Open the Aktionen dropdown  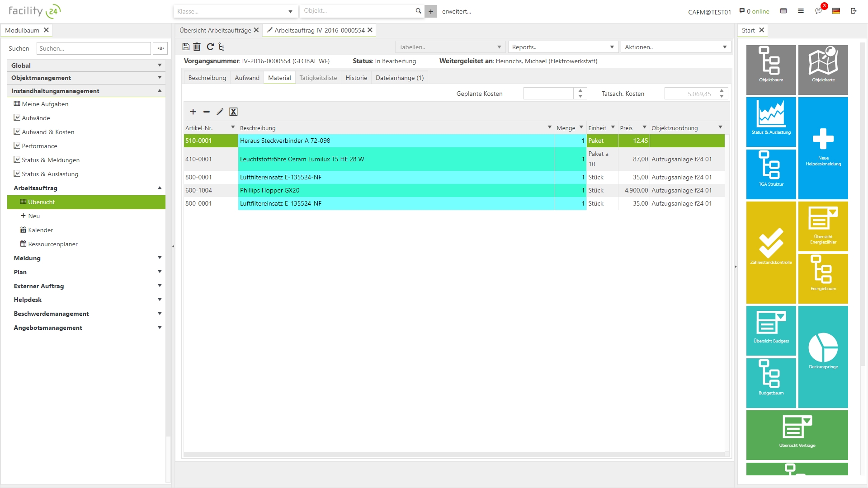675,47
